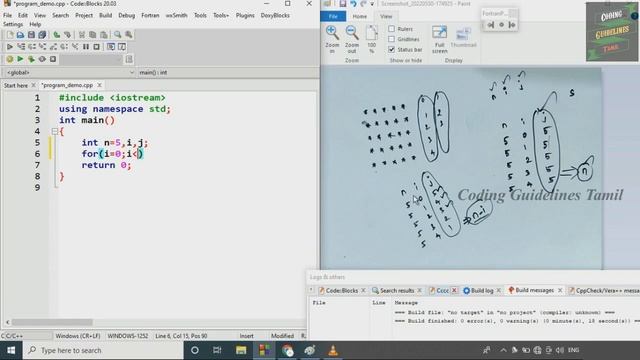Save the current file with the Save icon
The height and width of the screenshot is (360, 640).
(x=31, y=35)
